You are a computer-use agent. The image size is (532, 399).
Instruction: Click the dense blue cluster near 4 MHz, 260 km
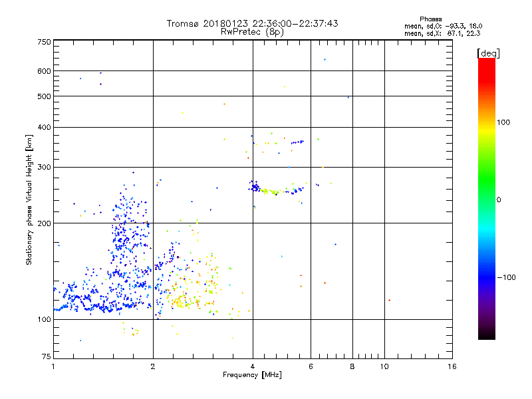254,186
